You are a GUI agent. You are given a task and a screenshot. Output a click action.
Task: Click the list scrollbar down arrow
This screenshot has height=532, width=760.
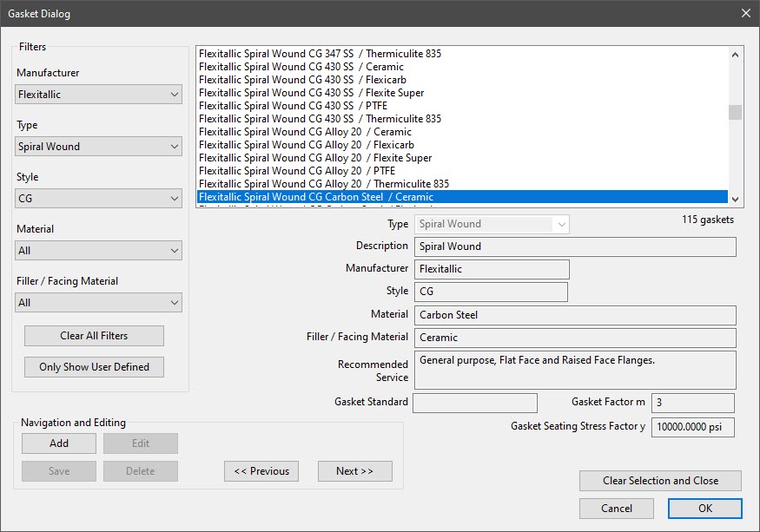point(736,199)
